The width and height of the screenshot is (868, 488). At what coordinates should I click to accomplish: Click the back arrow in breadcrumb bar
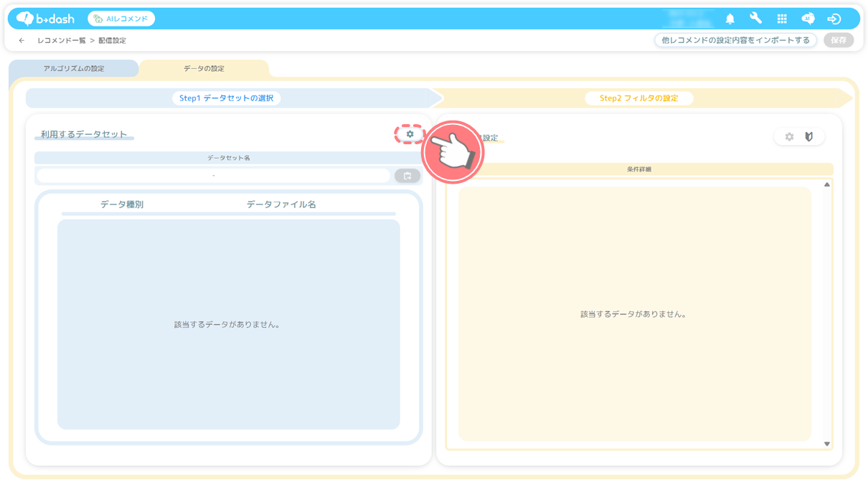click(x=22, y=41)
